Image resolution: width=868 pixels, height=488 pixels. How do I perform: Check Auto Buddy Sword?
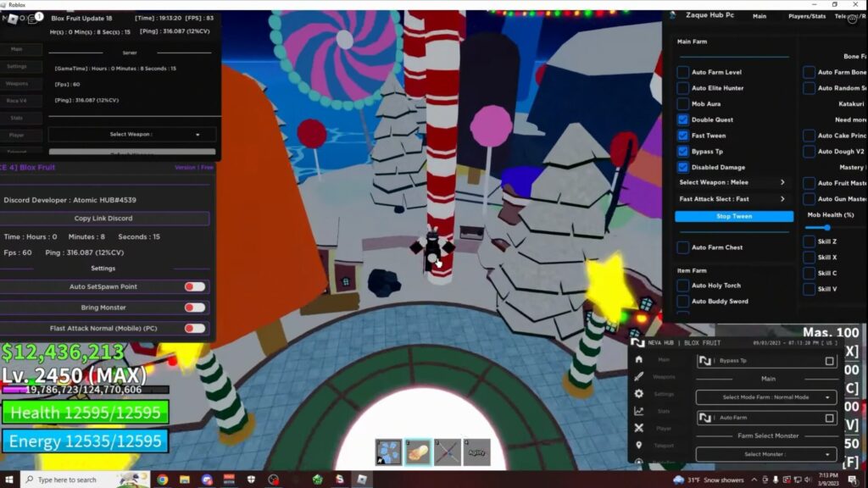point(682,302)
